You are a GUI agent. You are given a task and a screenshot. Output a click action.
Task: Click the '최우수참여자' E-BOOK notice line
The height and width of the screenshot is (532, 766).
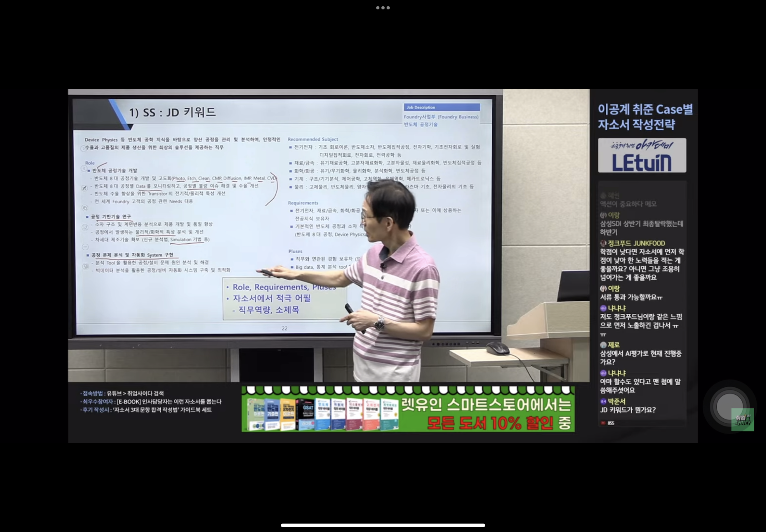click(x=152, y=402)
